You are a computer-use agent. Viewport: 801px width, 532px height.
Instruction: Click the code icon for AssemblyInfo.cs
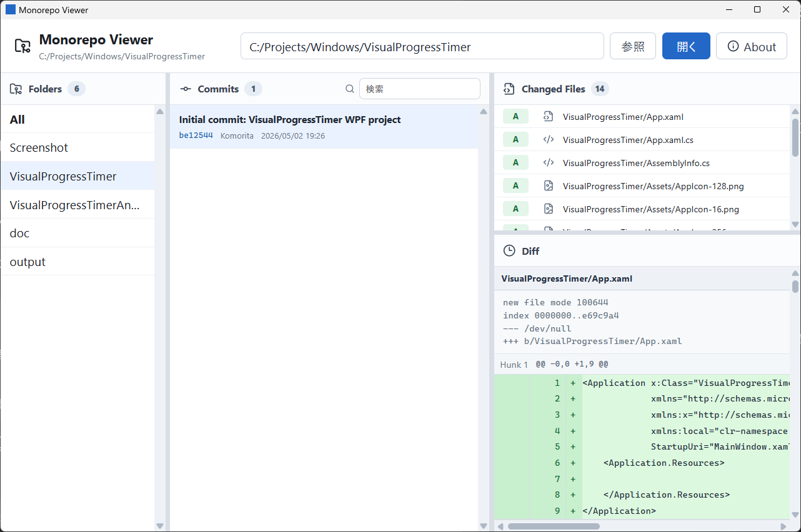coord(548,162)
